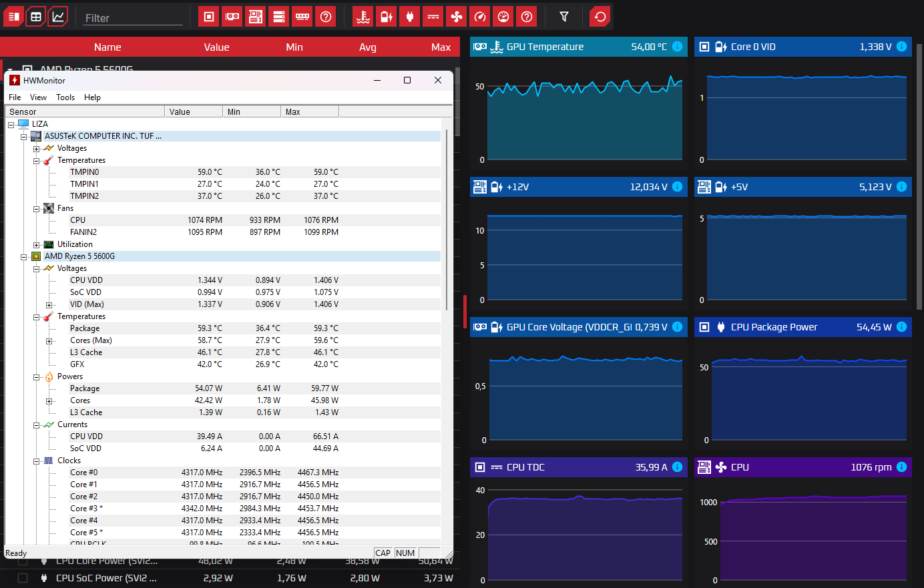The width and height of the screenshot is (924, 588).
Task: Click info icon on GPU Temperature graph
Action: [677, 47]
